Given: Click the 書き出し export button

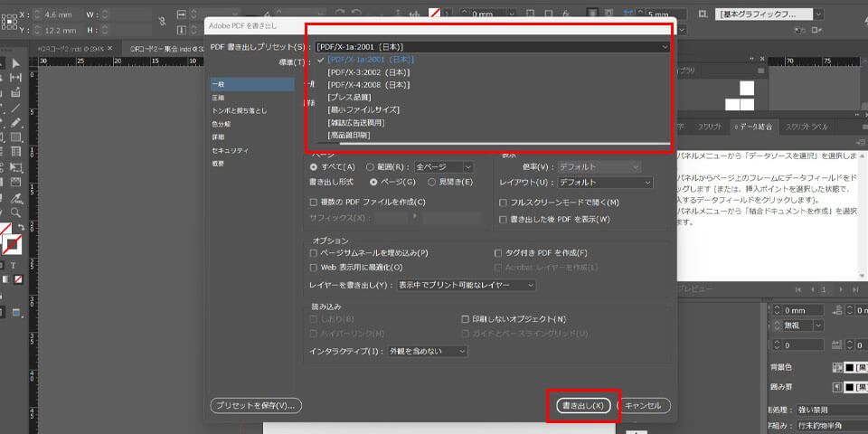Looking at the screenshot, I should point(583,405).
